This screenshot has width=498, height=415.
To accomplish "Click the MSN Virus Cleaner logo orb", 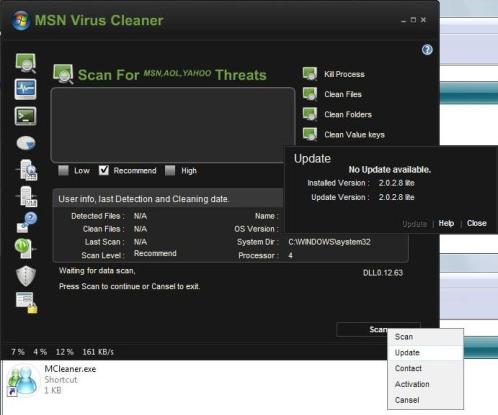I will 21,20.
